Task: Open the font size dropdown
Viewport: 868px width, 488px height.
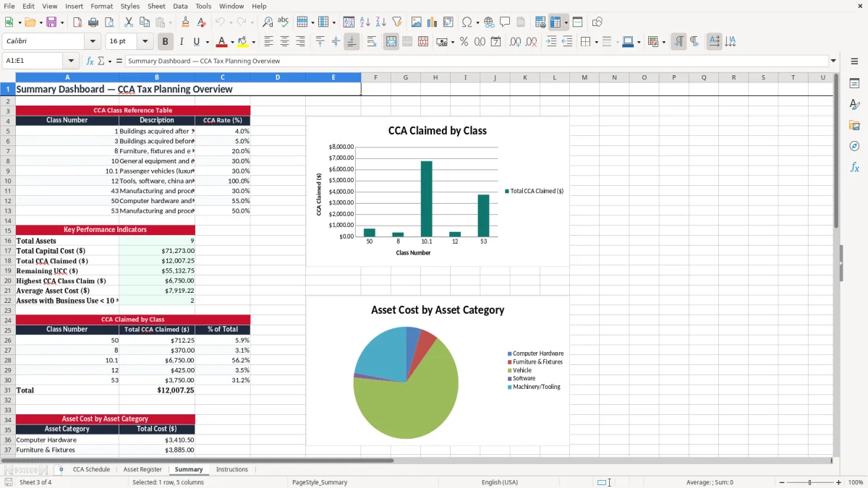Action: point(145,42)
